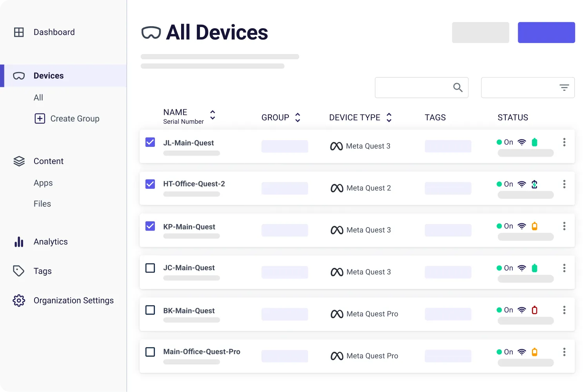Image resolution: width=588 pixels, height=392 pixels.
Task: Sort devices by DEVICE TYPE
Action: pyautogui.click(x=389, y=117)
